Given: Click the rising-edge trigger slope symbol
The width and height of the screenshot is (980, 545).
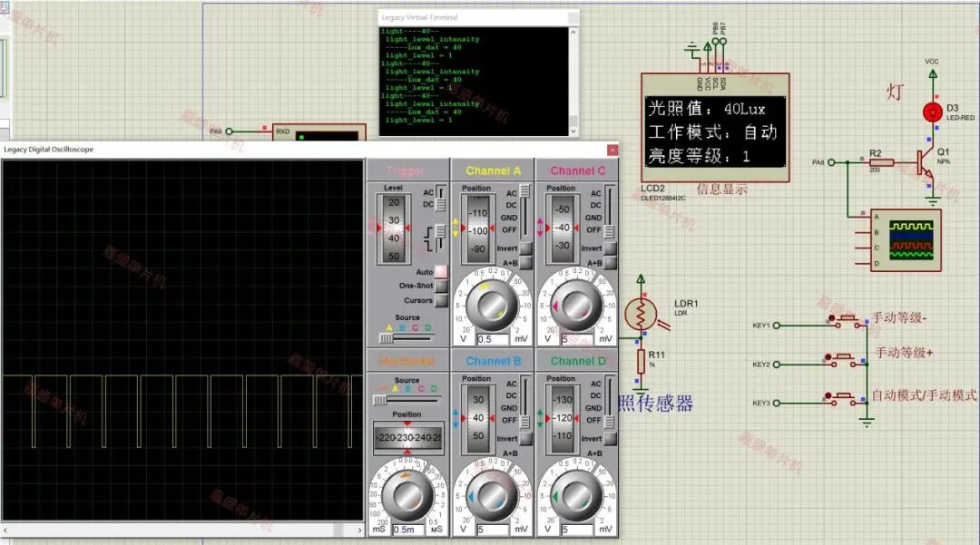Looking at the screenshot, I should (x=428, y=232).
